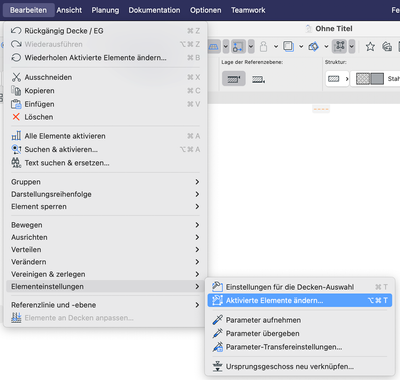The width and height of the screenshot is (400, 380).
Task: Choose Aktivierte Elemente ändern… in submenu
Action: point(300,300)
